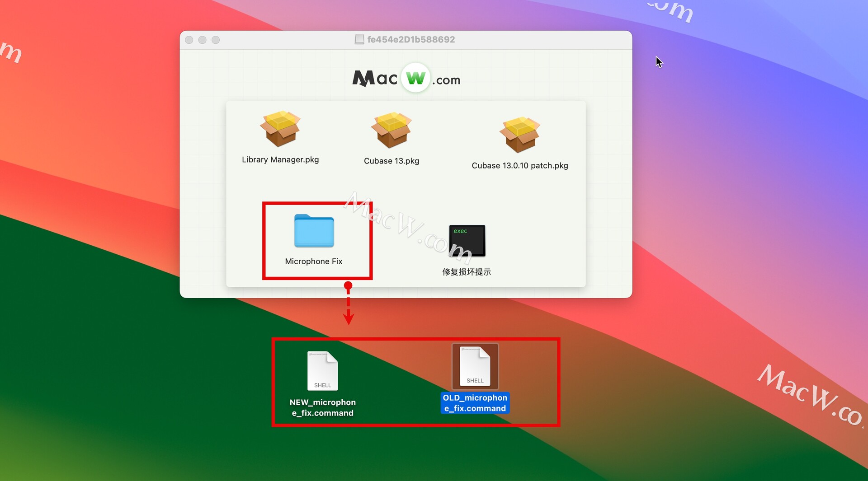Click the NEW_microphone_fix.command file name
The width and height of the screenshot is (868, 481).
(x=322, y=407)
